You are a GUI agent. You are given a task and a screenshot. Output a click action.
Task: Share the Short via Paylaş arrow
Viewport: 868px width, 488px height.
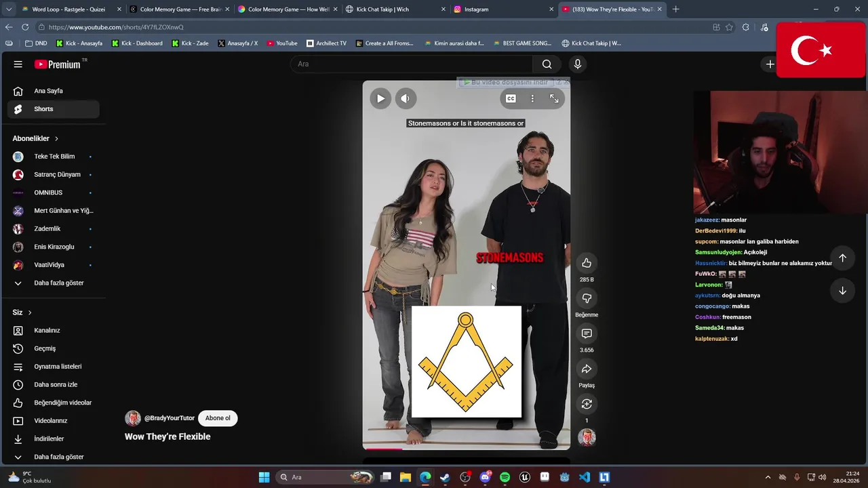587,369
